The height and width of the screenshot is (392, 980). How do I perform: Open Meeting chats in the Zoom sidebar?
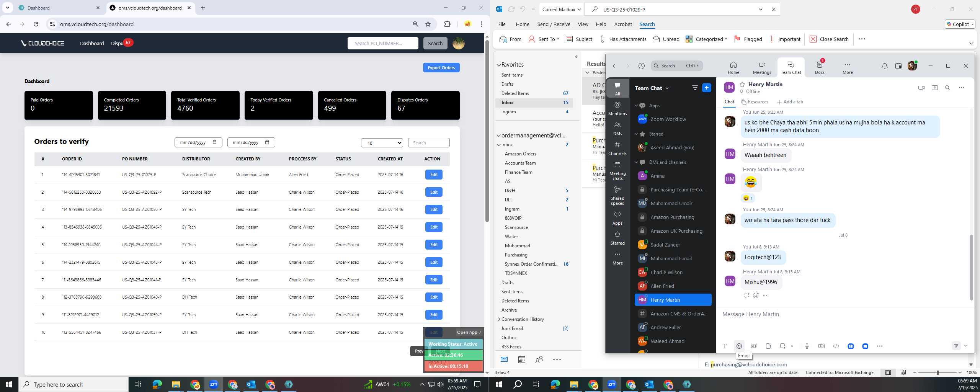(617, 171)
